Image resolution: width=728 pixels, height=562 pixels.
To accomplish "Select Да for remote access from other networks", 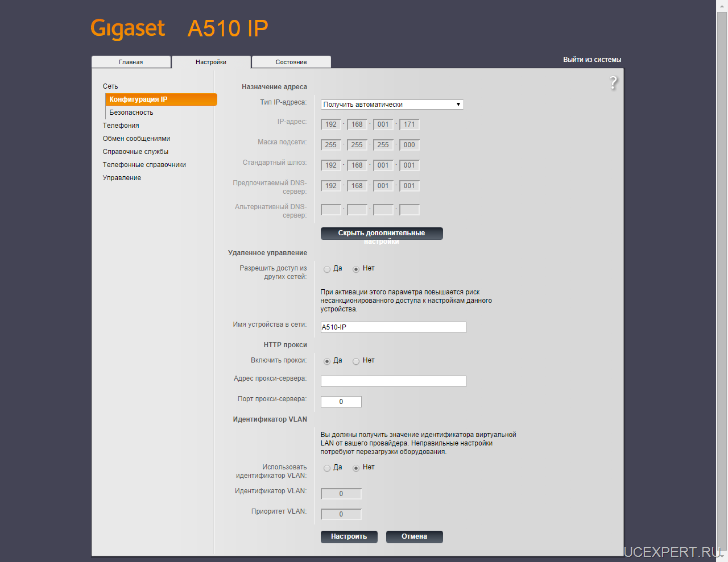I will (x=327, y=269).
